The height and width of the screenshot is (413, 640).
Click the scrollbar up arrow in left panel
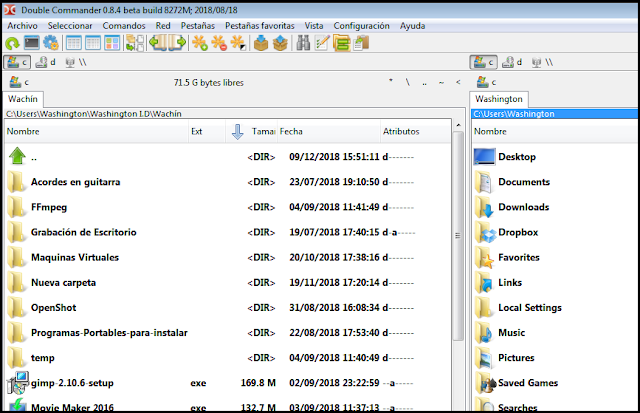[x=458, y=125]
